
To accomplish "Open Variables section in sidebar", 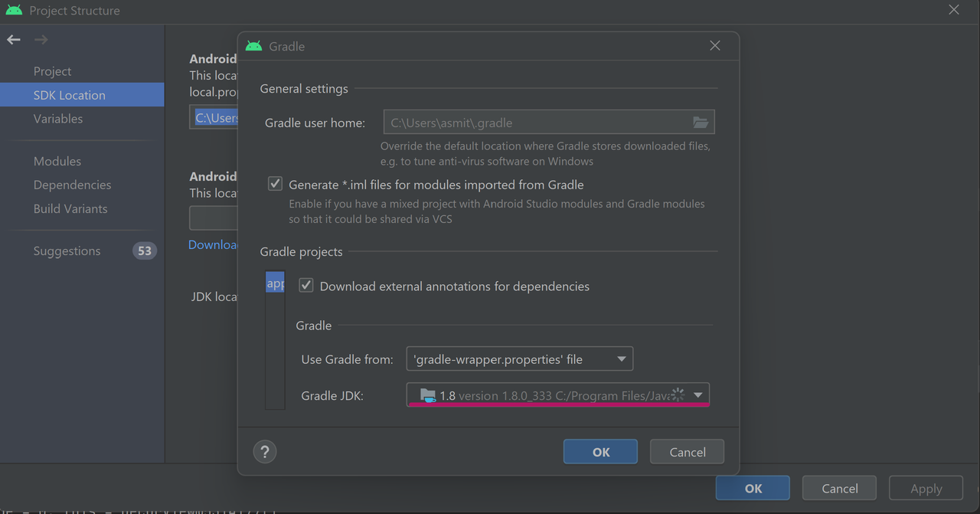I will pos(57,119).
